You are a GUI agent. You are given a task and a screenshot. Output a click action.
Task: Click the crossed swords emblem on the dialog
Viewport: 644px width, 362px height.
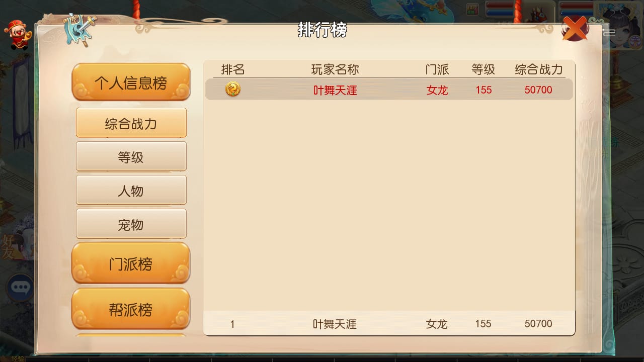(79, 29)
